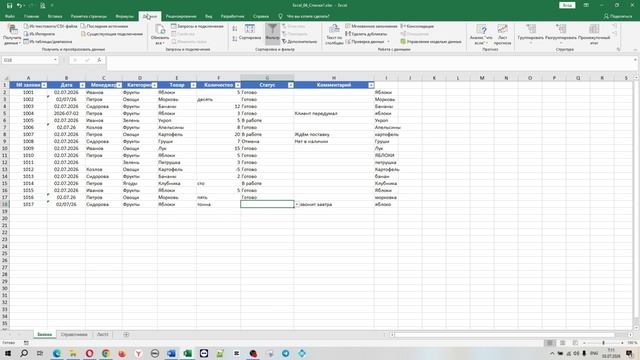
Task: Open the Файл tab
Action: tap(10, 16)
